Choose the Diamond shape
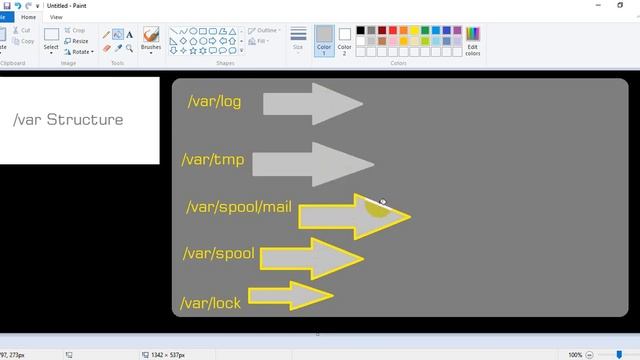This screenshot has width=640, height=360. pos(183,41)
